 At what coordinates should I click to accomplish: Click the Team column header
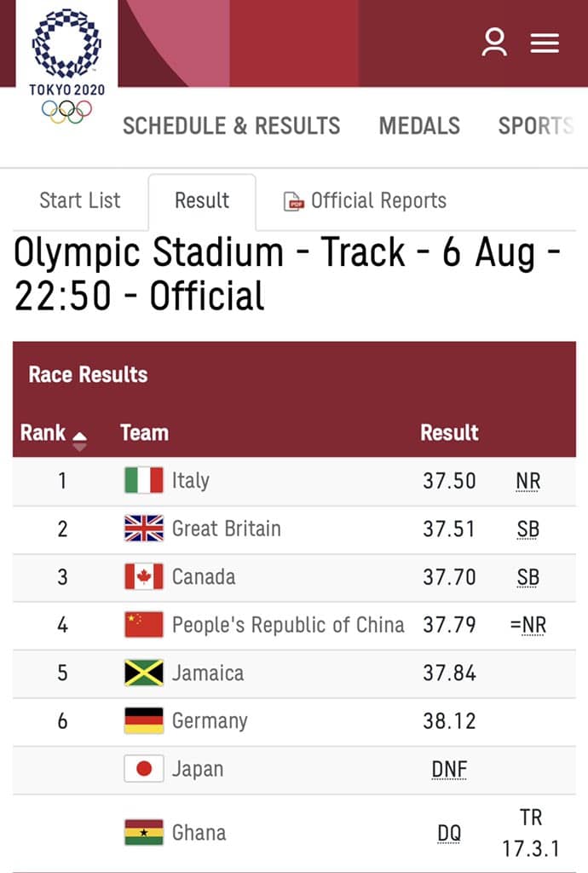144,433
